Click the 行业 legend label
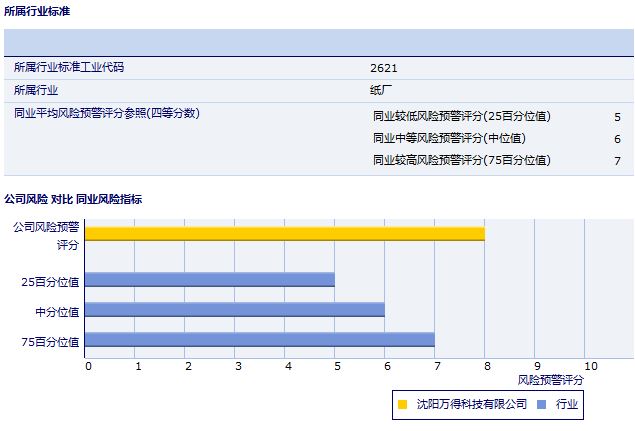 tap(567, 404)
